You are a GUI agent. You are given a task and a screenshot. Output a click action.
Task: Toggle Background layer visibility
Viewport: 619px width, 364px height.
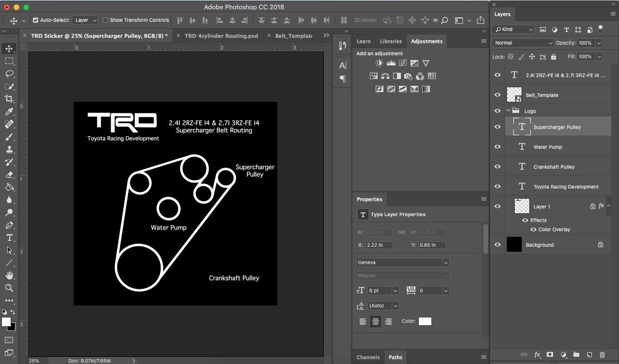pyautogui.click(x=497, y=245)
